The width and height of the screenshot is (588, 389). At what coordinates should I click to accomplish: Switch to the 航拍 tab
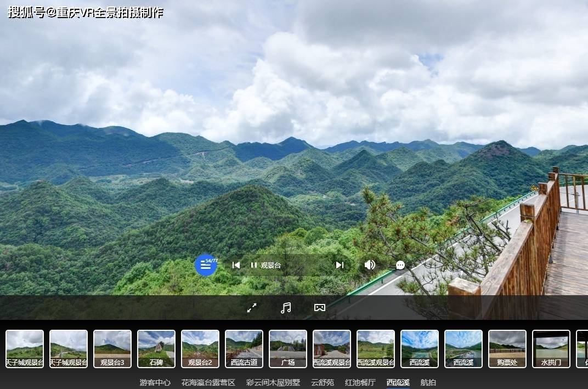(x=427, y=382)
